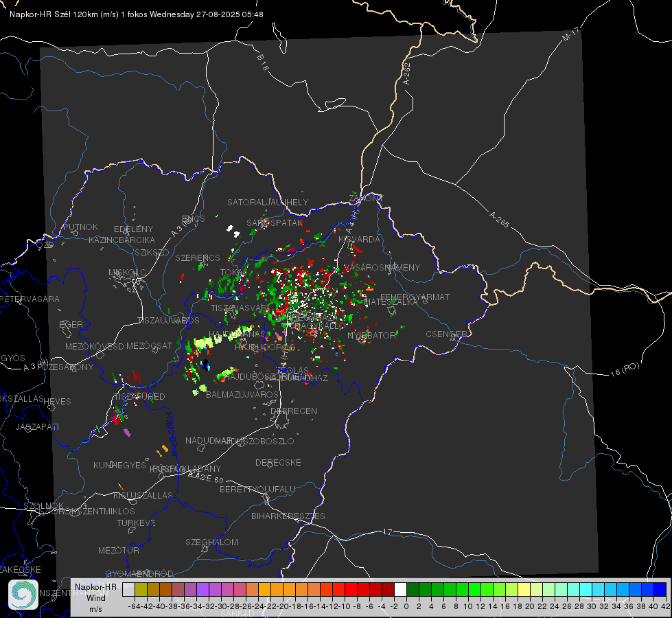Viewport: 672px width, 618px height.
Task: Click the road label B18
Action: 262,62
